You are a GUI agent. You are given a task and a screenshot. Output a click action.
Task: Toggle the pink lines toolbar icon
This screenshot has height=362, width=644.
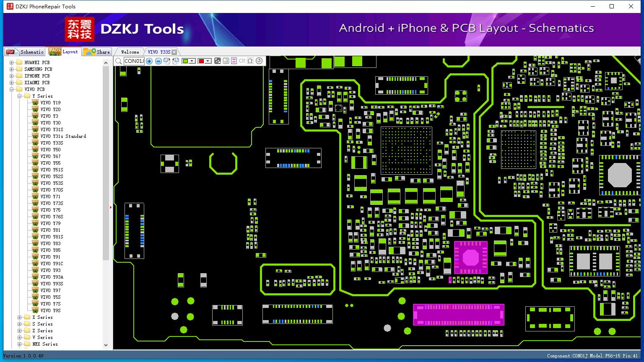pos(234,61)
